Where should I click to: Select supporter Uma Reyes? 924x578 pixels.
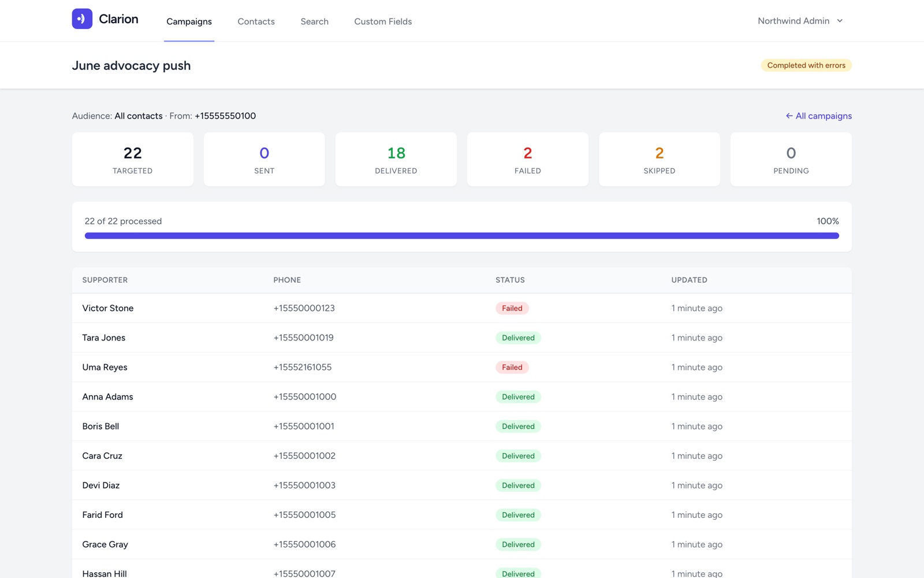point(105,367)
